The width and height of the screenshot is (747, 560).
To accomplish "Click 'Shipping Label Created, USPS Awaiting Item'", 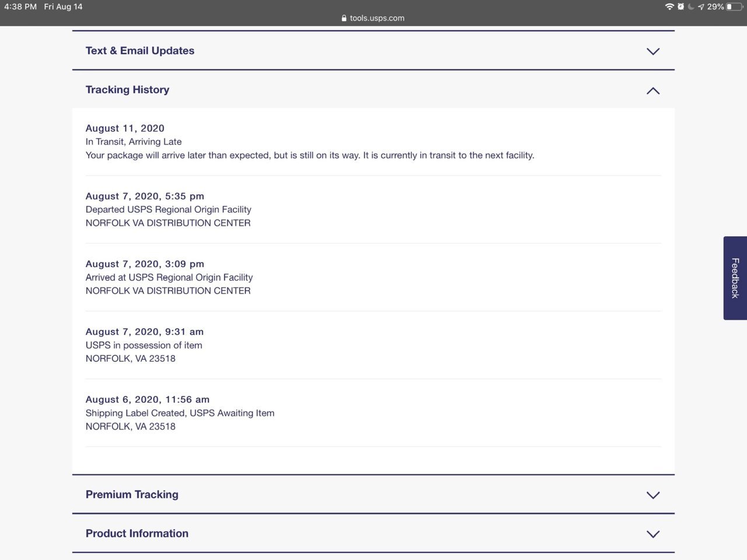I will 180,412.
